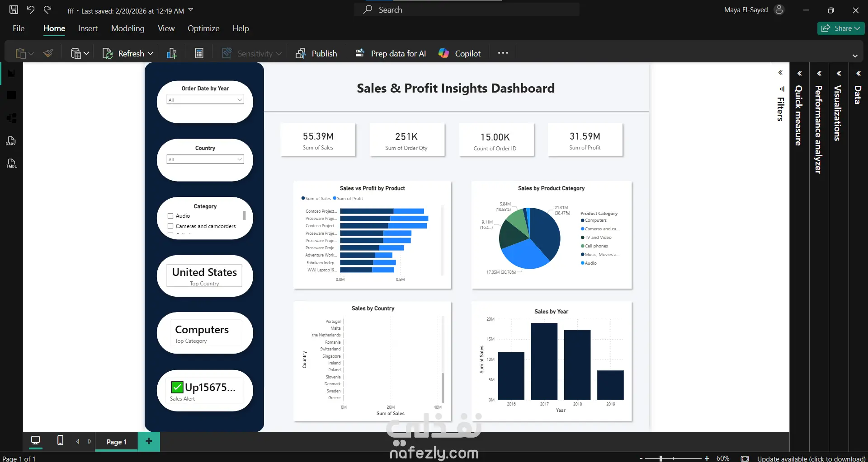The height and width of the screenshot is (462, 868).
Task: Switch to Table view in sidebar
Action: (x=11, y=95)
